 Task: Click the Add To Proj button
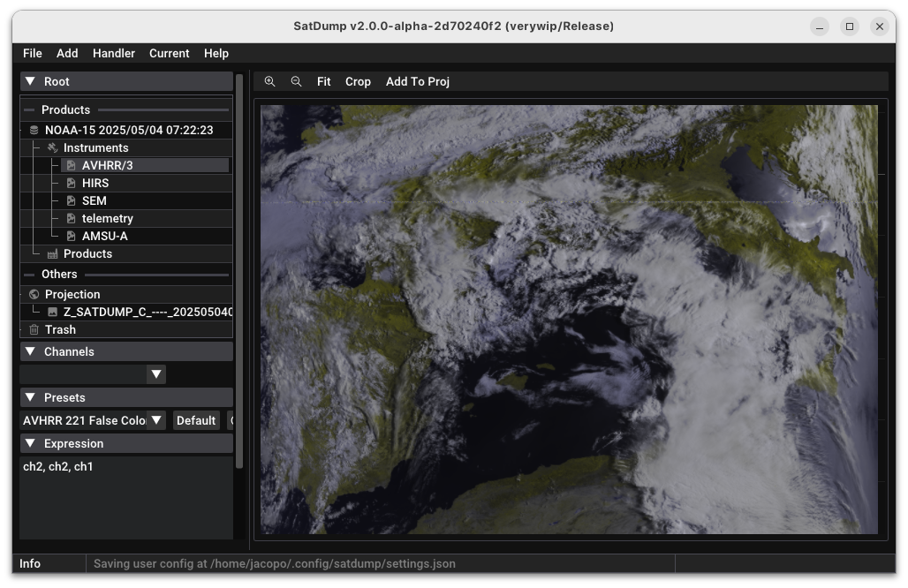[x=417, y=81]
